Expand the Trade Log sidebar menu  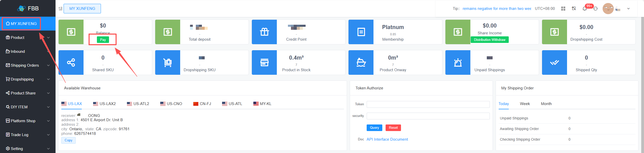(28, 135)
